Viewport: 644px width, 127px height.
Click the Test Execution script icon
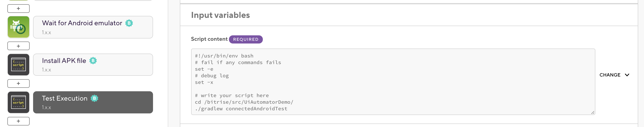click(x=18, y=102)
